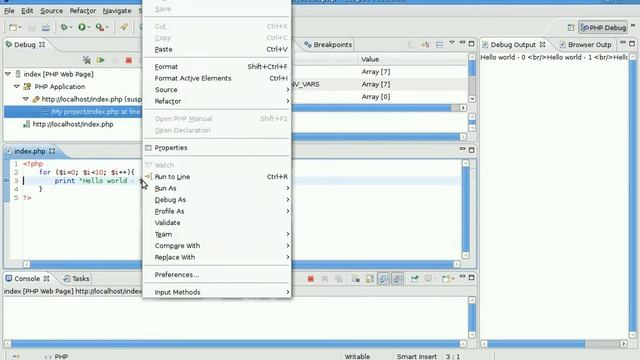640x360 pixels.
Task: Open the Variables view menu dropdown
Action: pyautogui.click(x=452, y=42)
